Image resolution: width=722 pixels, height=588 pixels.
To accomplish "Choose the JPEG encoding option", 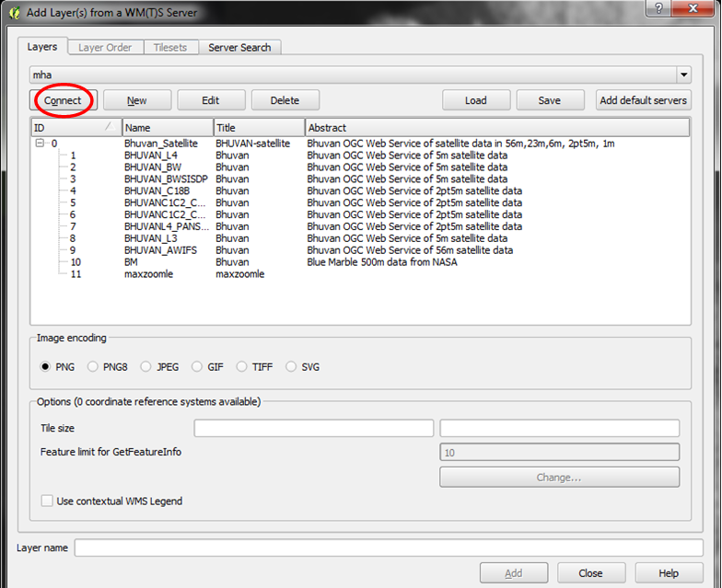I will coord(146,366).
